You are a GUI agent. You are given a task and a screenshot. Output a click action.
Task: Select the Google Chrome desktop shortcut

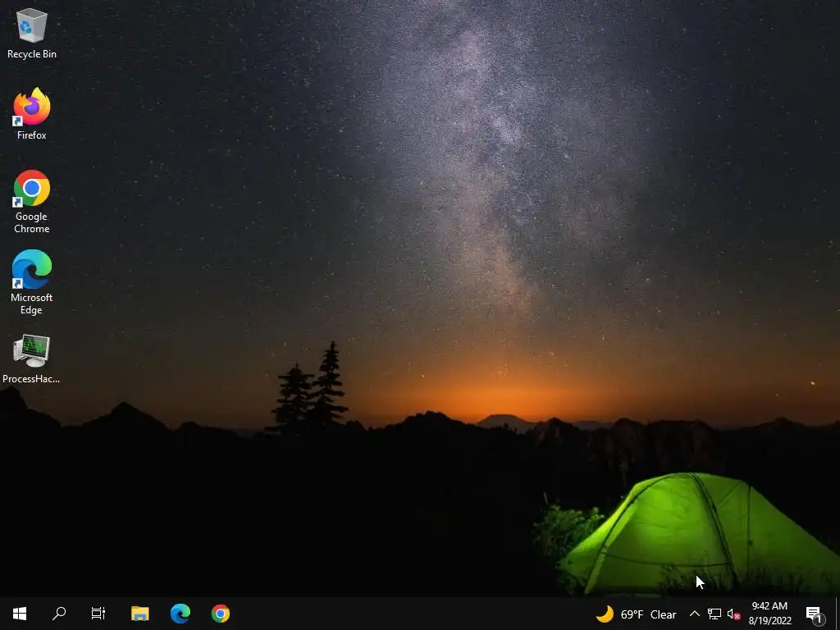32,201
